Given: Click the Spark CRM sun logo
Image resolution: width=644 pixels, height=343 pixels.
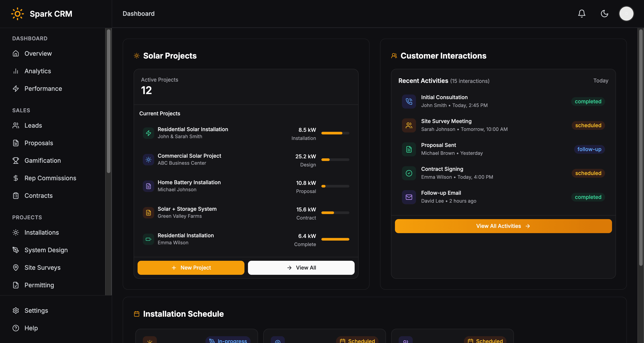Looking at the screenshot, I should click(x=18, y=14).
